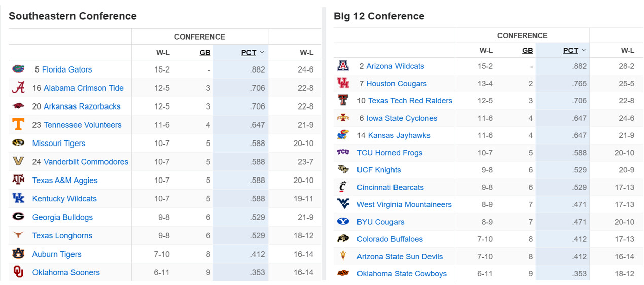This screenshot has height=285, width=644.
Task: Sort Big 12 table by GB column
Action: (x=527, y=50)
